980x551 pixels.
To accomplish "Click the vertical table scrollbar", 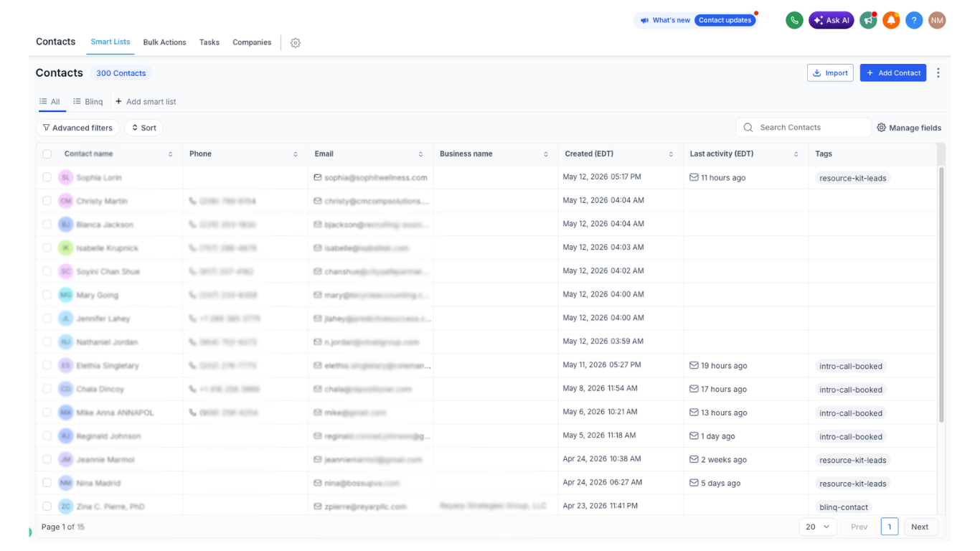I will 941,294.
